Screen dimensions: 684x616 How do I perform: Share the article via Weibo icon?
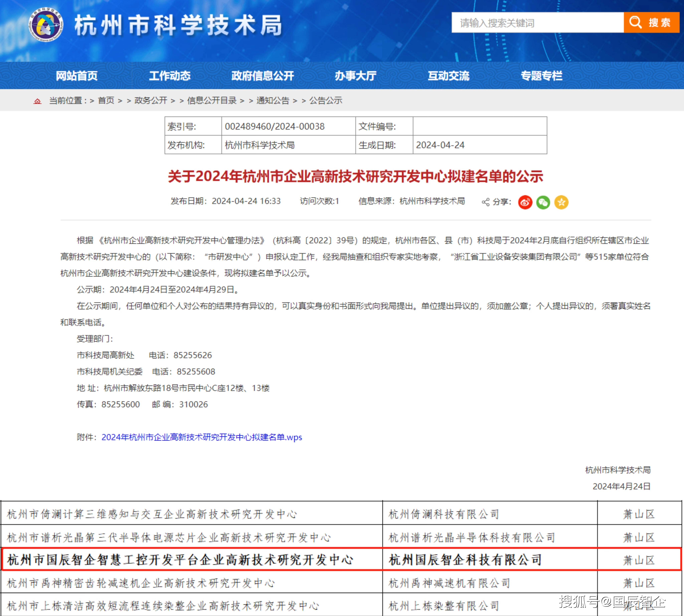click(x=525, y=202)
